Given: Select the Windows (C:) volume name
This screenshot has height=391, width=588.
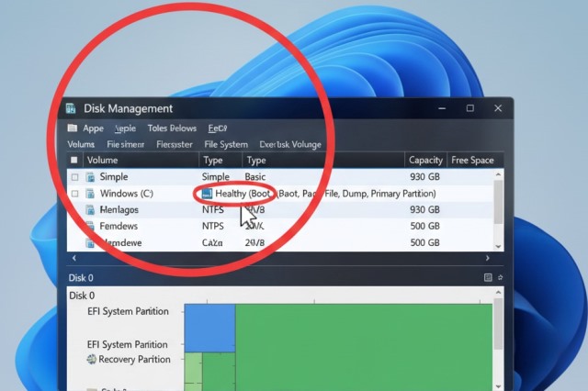Looking at the screenshot, I should (127, 194).
